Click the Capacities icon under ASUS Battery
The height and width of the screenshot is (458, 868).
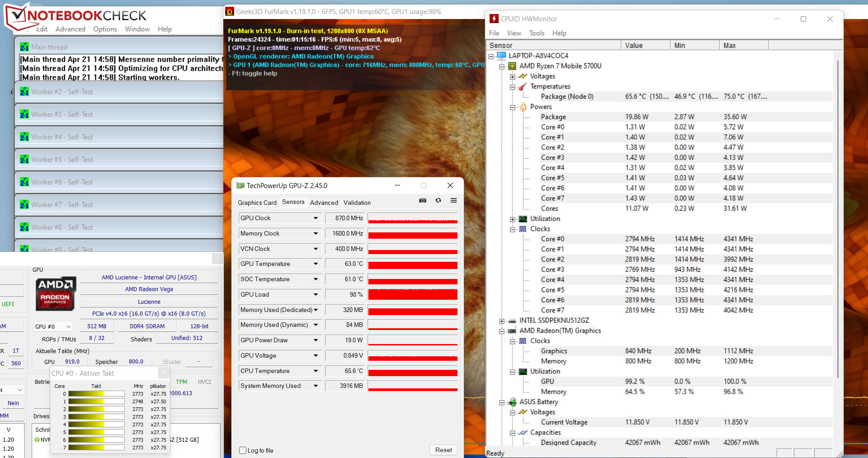pyautogui.click(x=523, y=433)
